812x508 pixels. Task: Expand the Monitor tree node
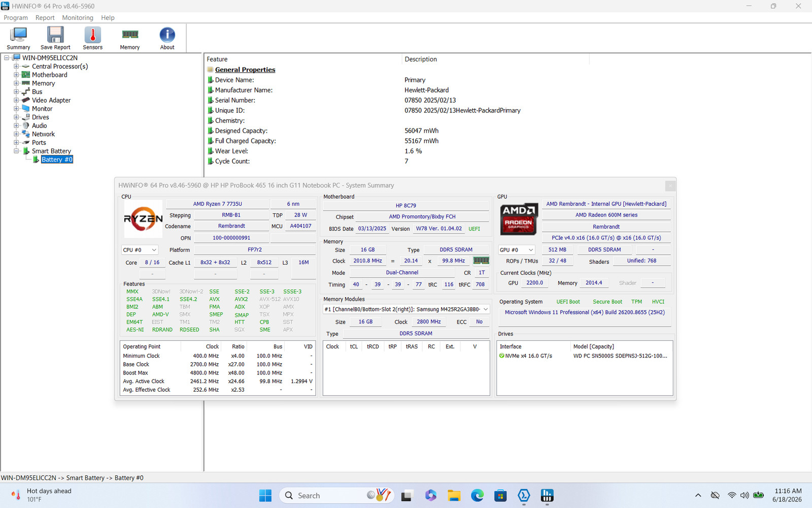(x=16, y=109)
